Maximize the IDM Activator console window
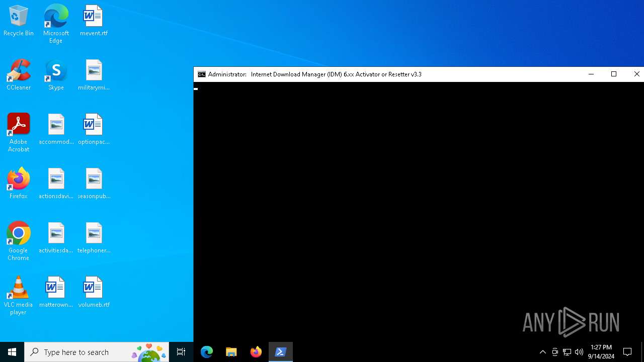Screen dimensions: 644x362 coord(614,74)
